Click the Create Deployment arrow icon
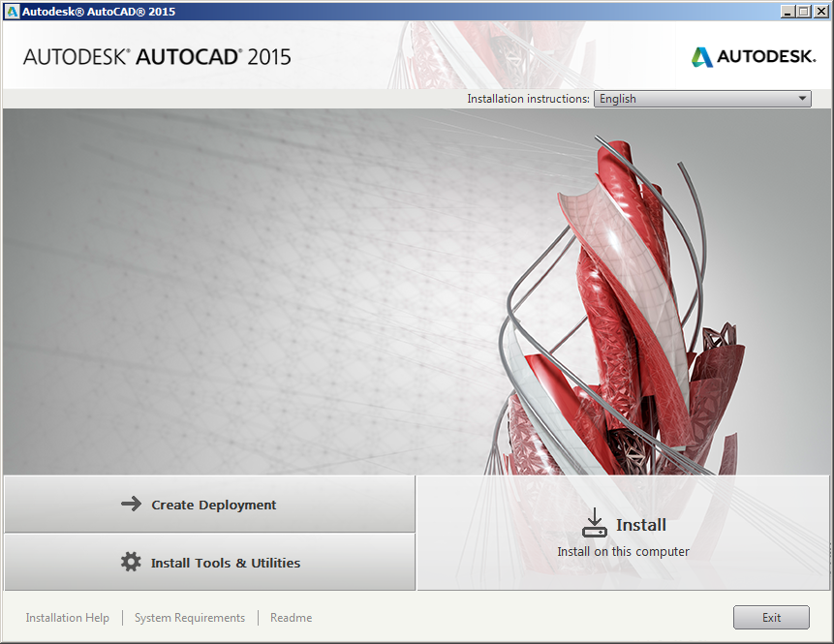The height and width of the screenshot is (644, 834). click(132, 504)
